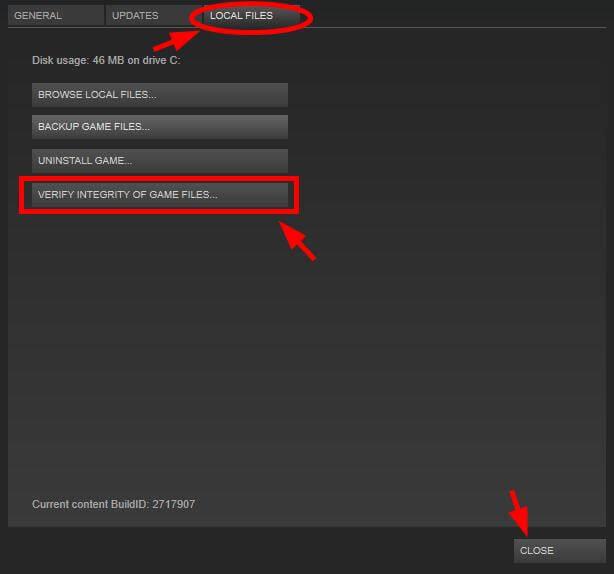The height and width of the screenshot is (574, 614).
Task: Click the red arrow below Verify Integrity button
Action: [297, 241]
